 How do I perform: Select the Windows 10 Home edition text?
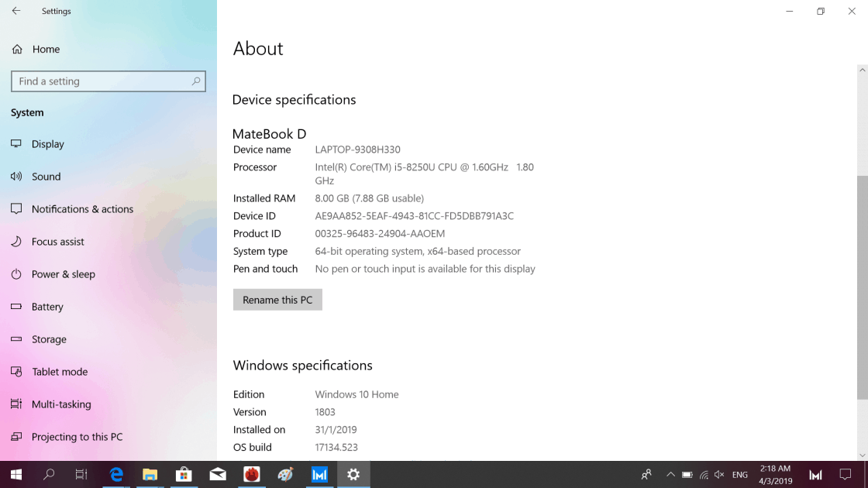tap(356, 394)
